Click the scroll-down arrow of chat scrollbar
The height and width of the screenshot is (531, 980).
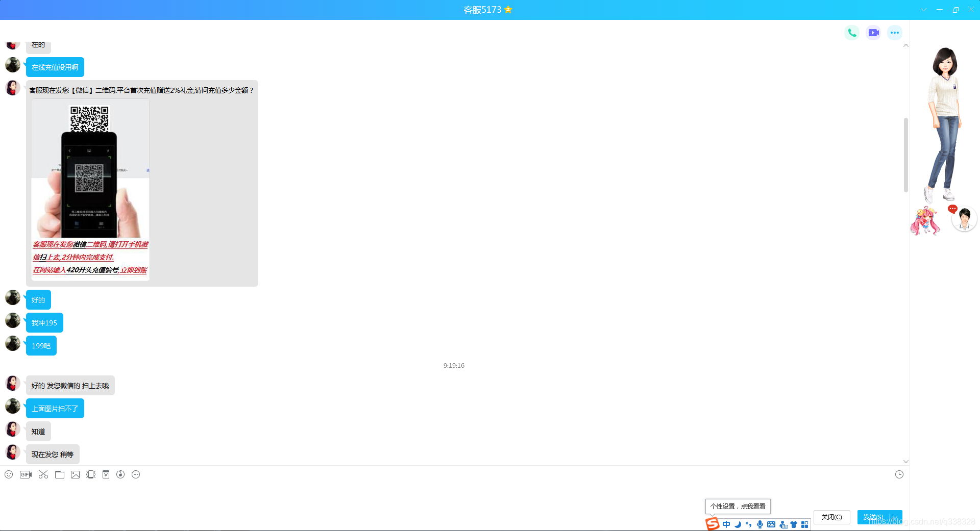[906, 462]
